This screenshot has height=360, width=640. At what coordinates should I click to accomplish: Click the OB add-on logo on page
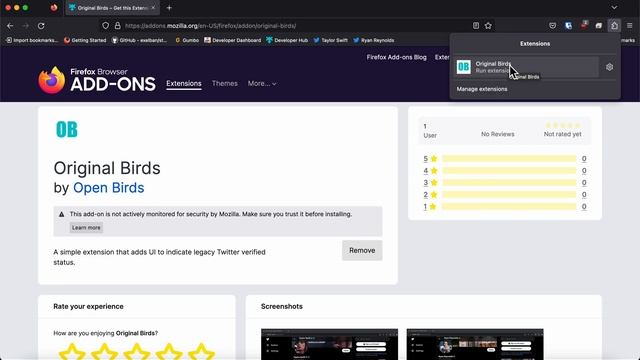coord(67,129)
